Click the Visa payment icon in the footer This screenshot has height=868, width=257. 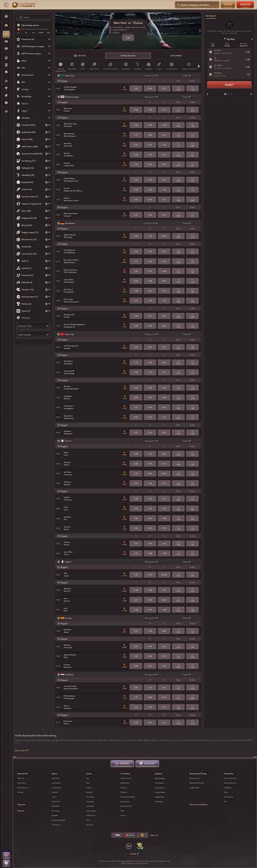click(117, 835)
